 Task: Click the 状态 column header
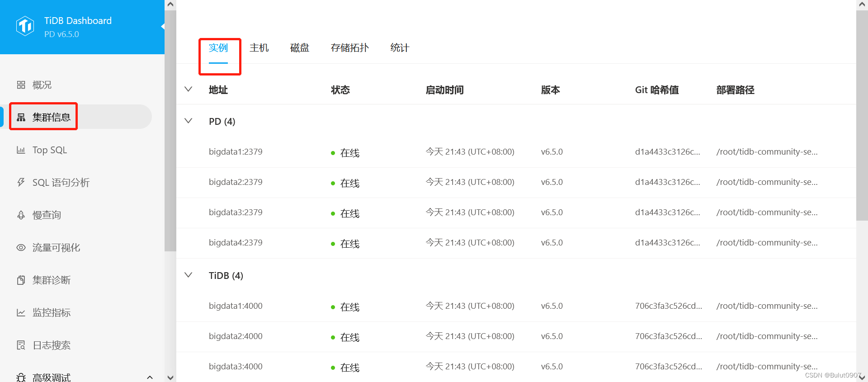(x=340, y=90)
